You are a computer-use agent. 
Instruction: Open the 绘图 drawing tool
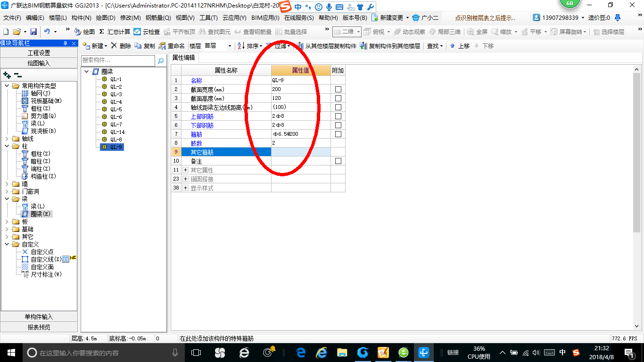[x=84, y=32]
